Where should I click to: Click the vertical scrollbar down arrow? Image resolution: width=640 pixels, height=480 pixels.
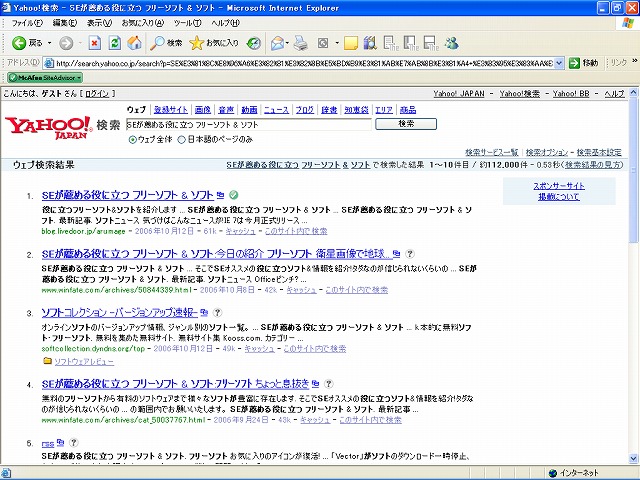634,459
